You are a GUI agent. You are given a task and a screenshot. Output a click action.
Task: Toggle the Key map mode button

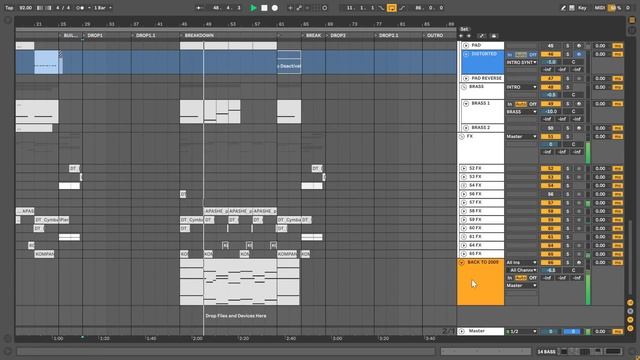tap(582, 8)
